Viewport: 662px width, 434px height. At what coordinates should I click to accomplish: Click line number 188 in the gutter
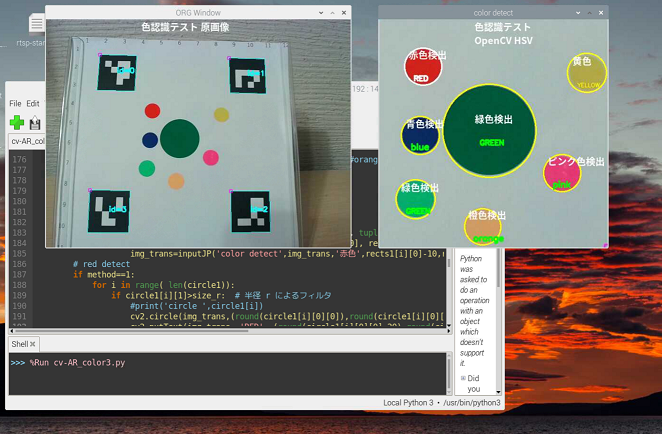coord(19,285)
